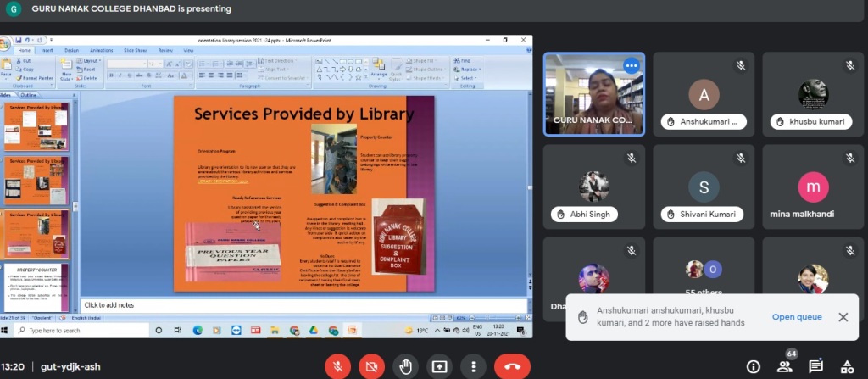Toggle Underline formatting

128,75
